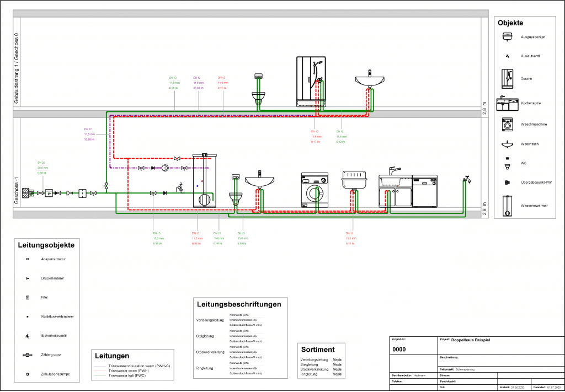Click the Waschmaschine symbol in the Objekte legend

[508, 124]
